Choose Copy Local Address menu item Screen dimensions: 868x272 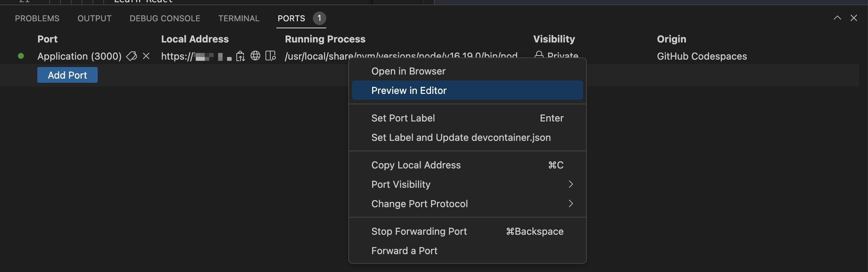[467, 165]
